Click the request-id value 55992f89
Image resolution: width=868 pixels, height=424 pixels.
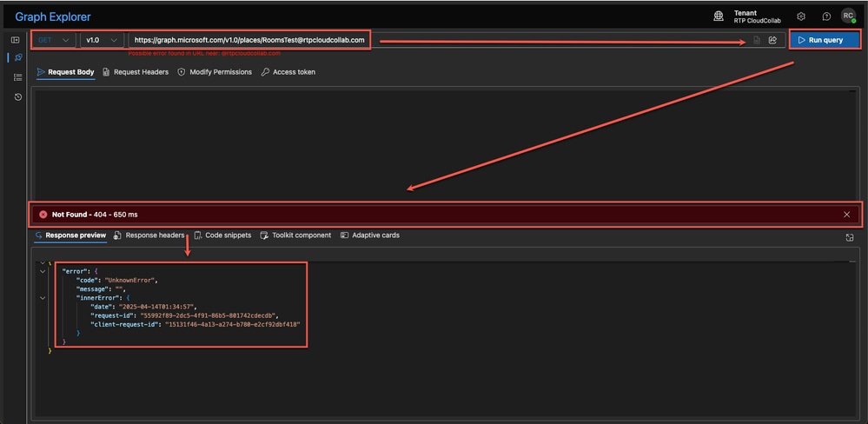tap(209, 315)
